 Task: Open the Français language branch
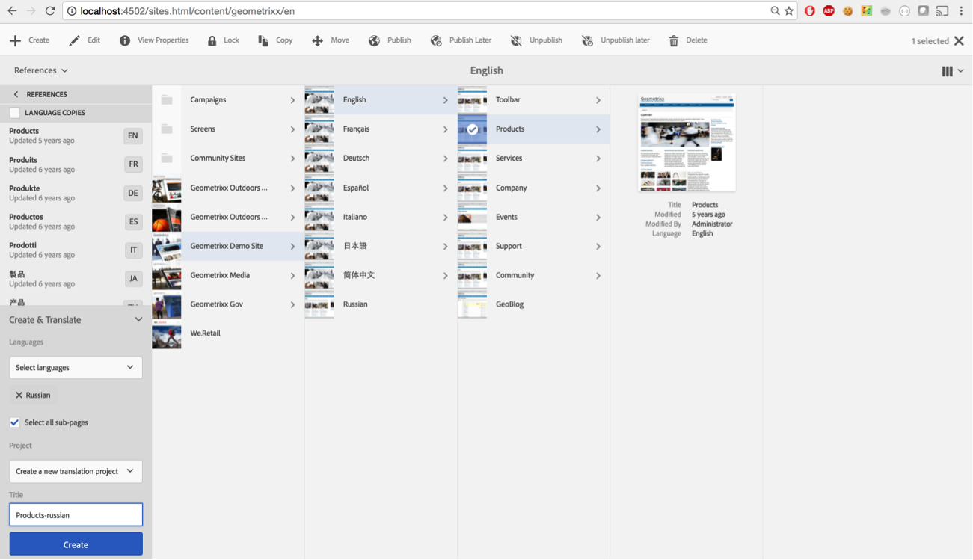point(356,129)
